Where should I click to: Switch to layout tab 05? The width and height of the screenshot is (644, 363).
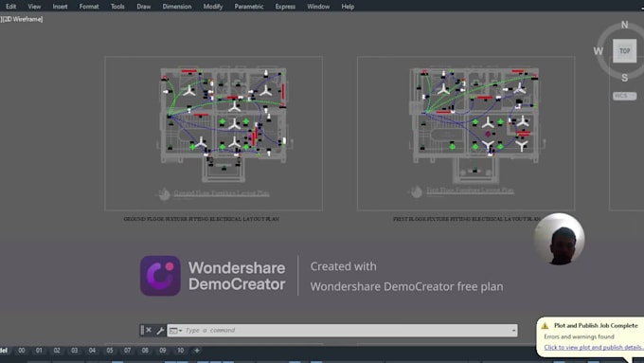point(110,351)
